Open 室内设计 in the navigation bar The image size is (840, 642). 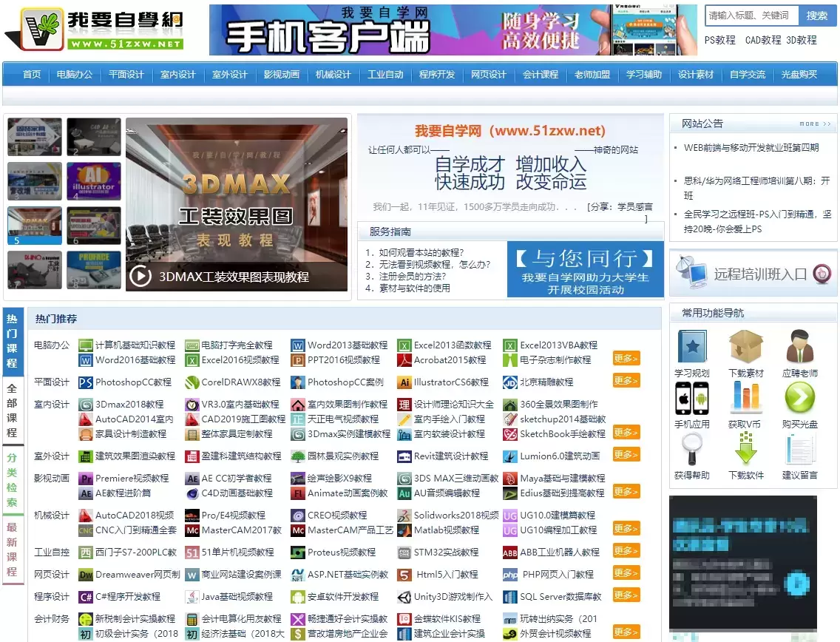click(178, 75)
